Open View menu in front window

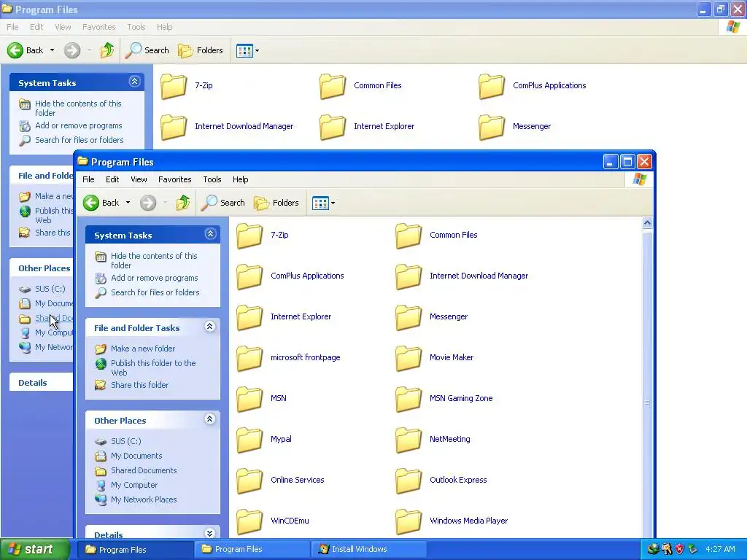pos(139,179)
